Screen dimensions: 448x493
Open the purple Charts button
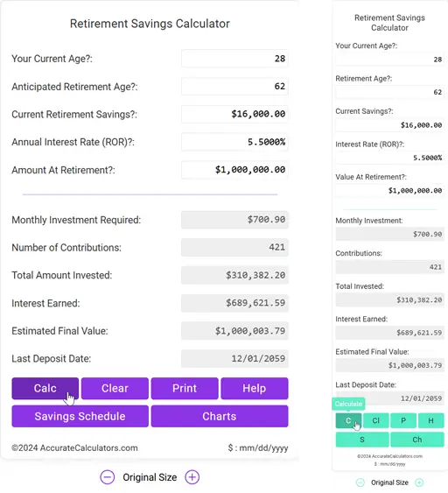pos(220,416)
